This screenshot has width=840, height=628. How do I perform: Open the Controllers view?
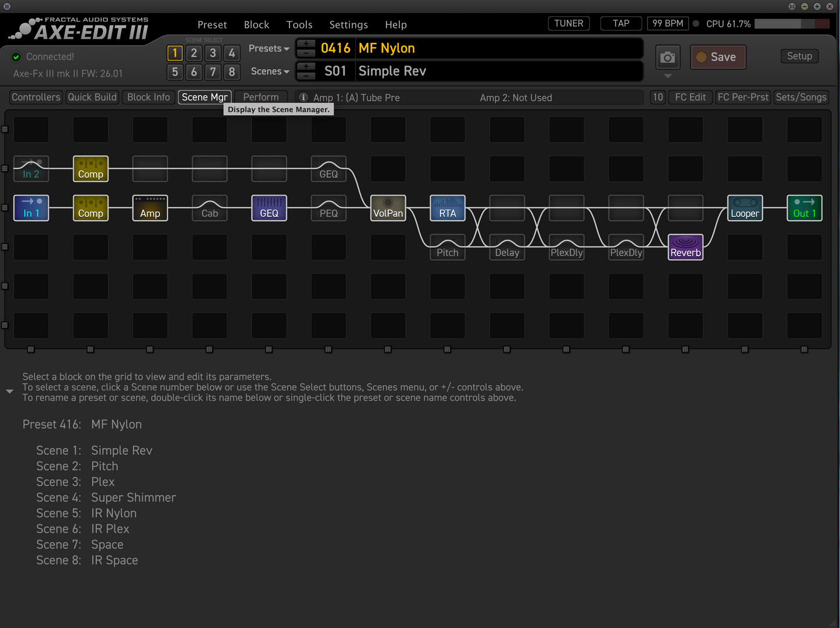[36, 97]
